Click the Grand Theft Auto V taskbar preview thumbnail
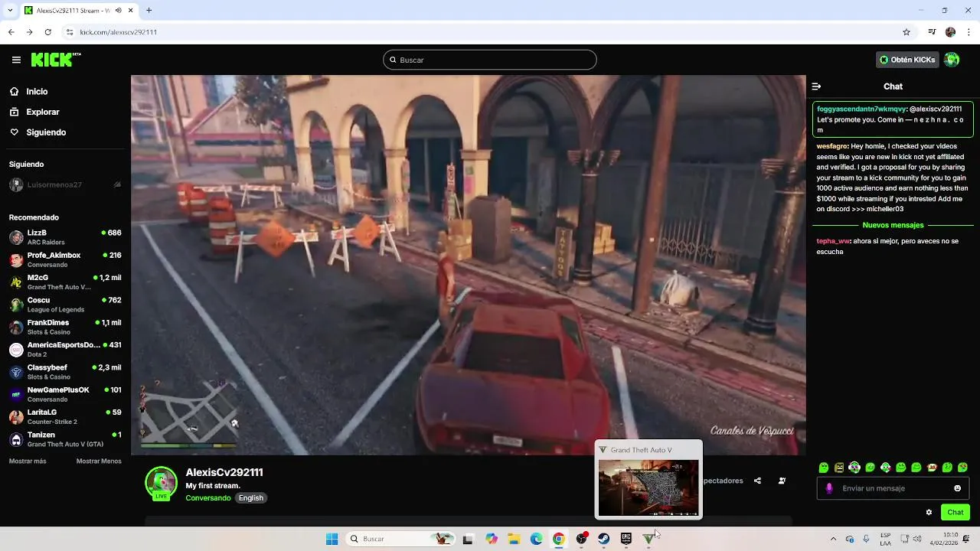This screenshot has height=551, width=980. point(648,487)
